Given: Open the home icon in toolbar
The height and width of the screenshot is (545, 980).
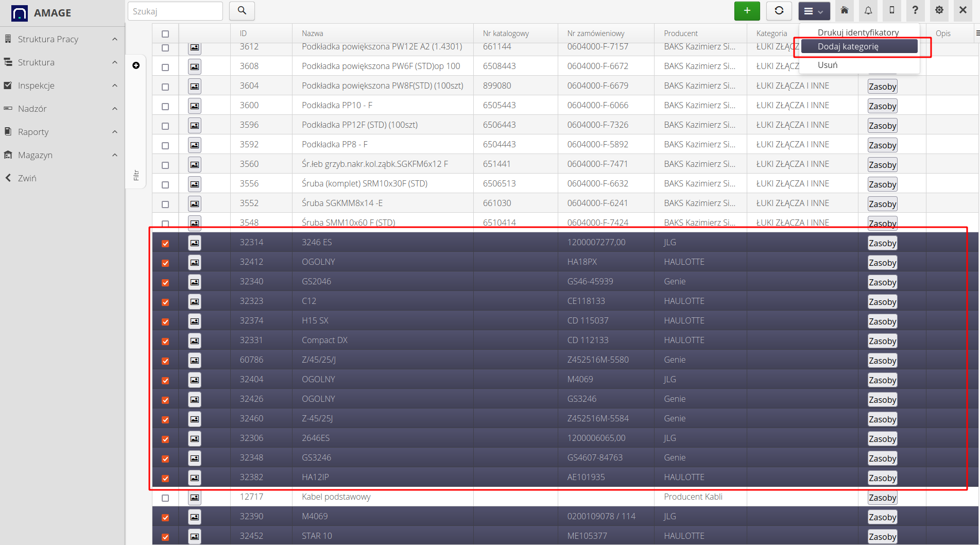Looking at the screenshot, I should [x=845, y=11].
